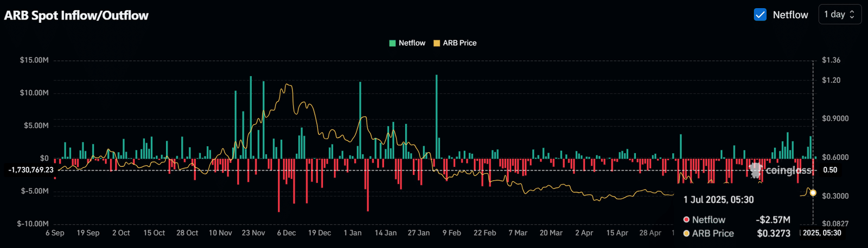Hide ARB Price series via legend label

pyautogui.click(x=459, y=43)
